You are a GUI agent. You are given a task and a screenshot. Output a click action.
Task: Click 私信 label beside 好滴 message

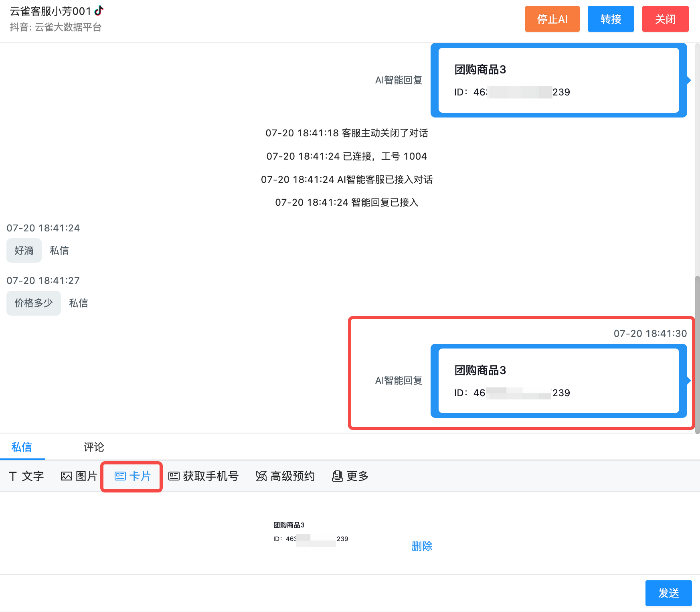[x=59, y=251]
